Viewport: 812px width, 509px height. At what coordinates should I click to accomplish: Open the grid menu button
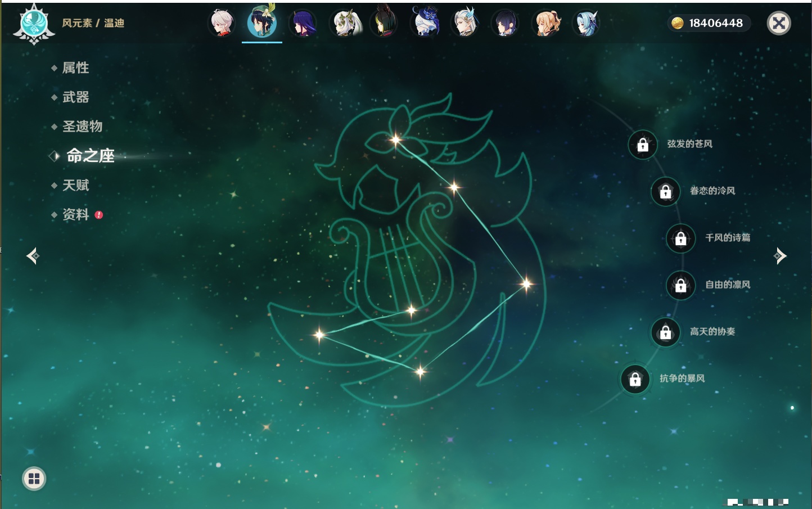tap(34, 479)
